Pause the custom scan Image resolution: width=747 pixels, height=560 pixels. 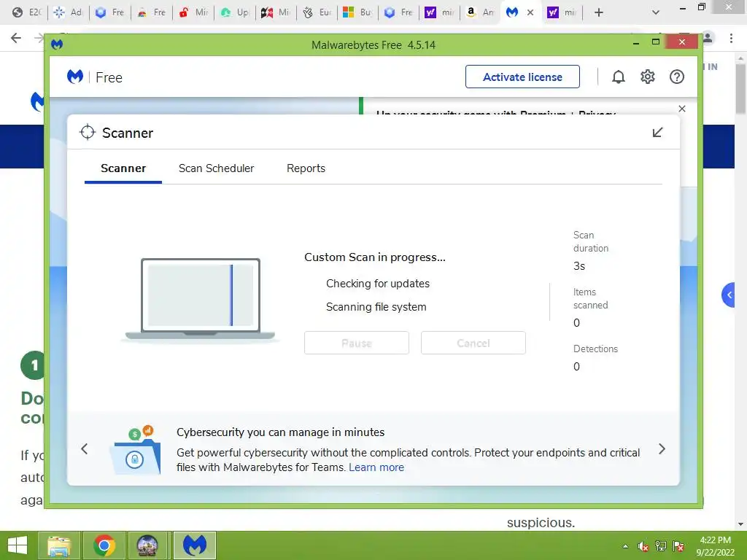tap(356, 343)
